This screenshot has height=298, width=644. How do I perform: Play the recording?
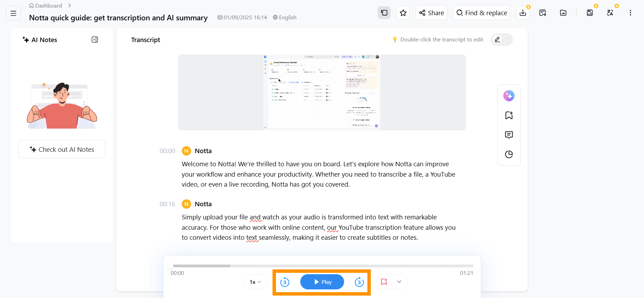[x=322, y=282]
